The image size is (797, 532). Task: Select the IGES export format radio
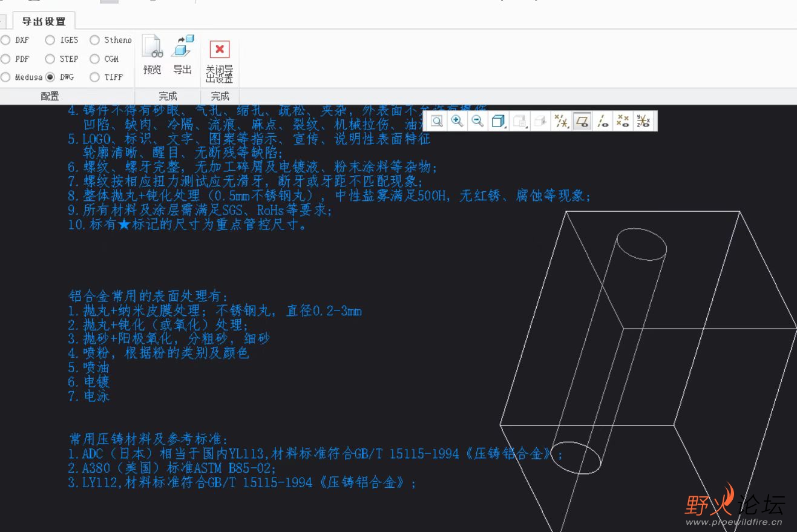coord(50,40)
